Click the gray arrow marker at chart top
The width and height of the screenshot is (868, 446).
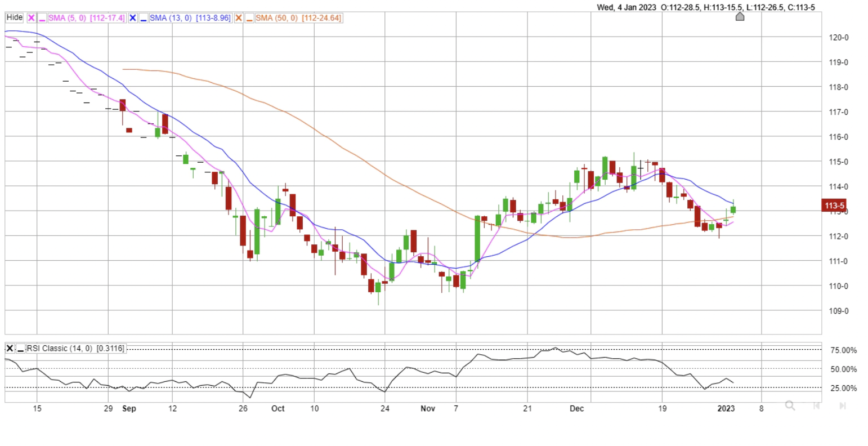click(740, 16)
